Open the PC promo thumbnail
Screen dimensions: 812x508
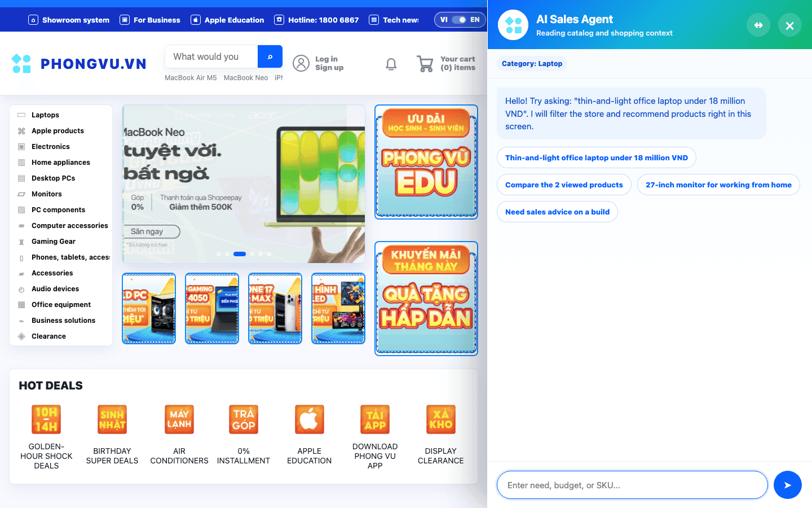[x=149, y=308]
